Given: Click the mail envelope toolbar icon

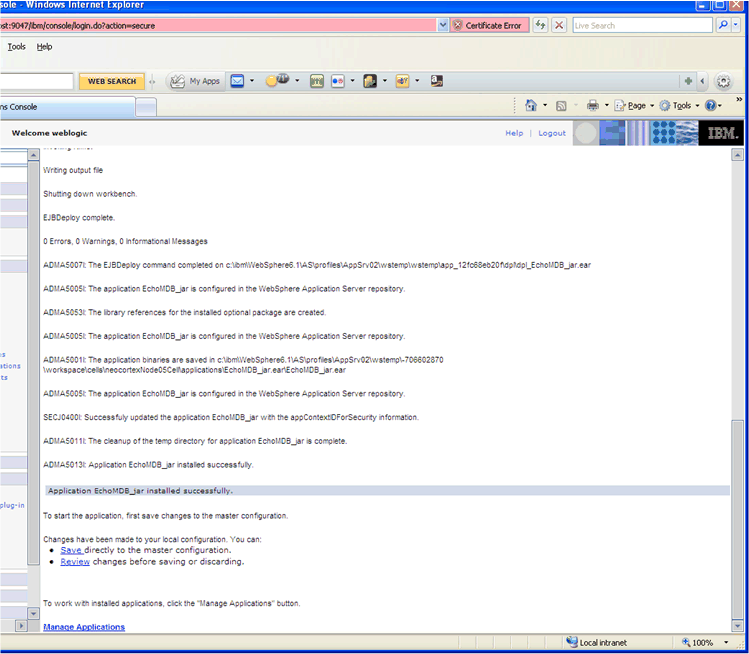Looking at the screenshot, I should click(237, 81).
